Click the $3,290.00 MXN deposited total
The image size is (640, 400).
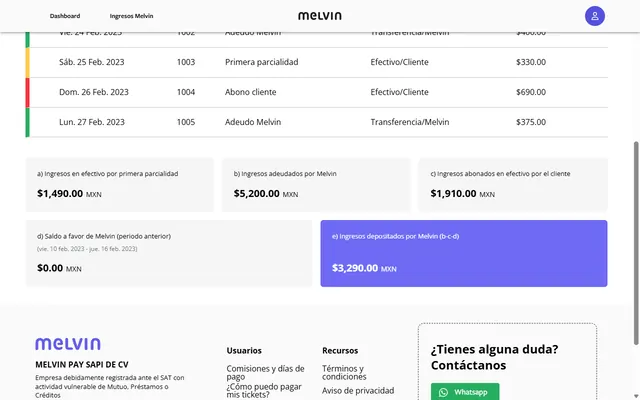pos(364,268)
